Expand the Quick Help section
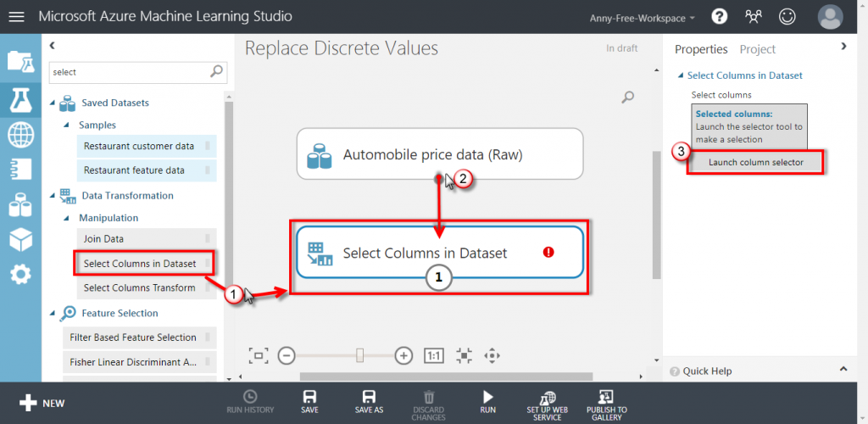 (x=843, y=370)
